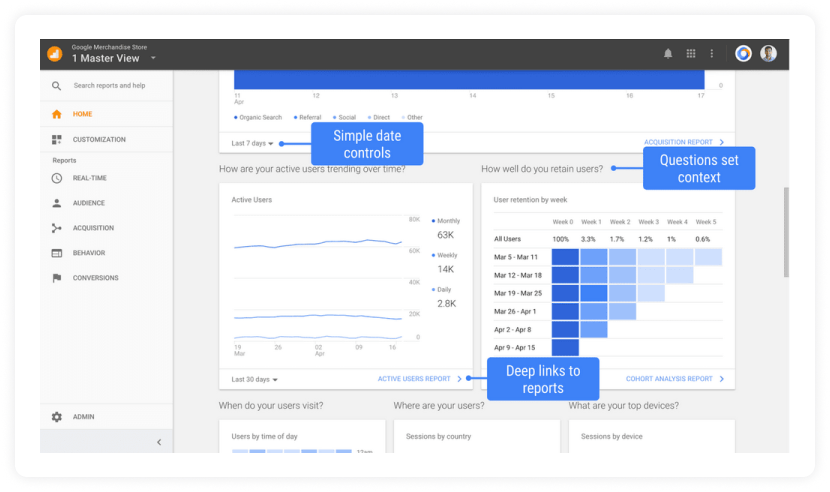Screen dimensions: 830x492
Task: Open the BEHAVIOR reports section
Action: [x=89, y=253]
